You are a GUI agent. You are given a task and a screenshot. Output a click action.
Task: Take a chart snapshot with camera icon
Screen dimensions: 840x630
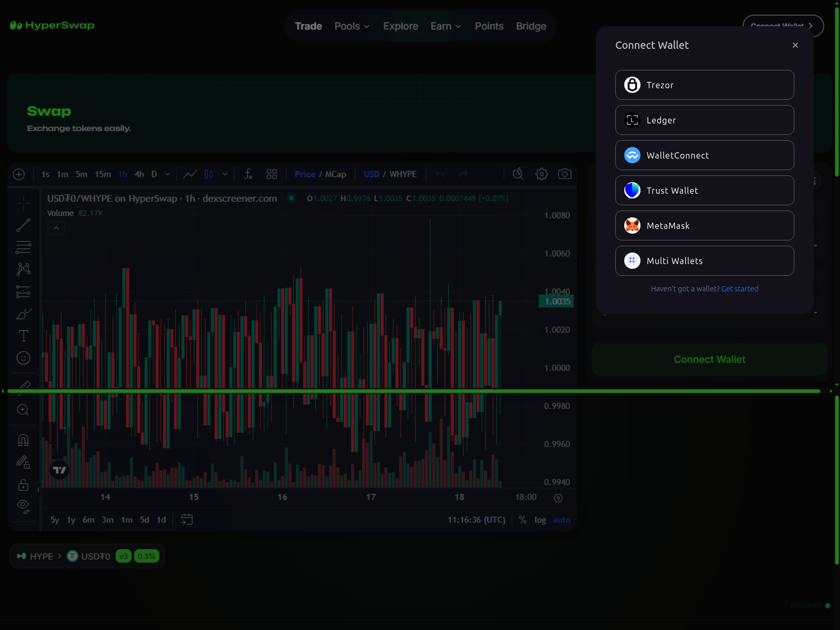click(x=565, y=174)
